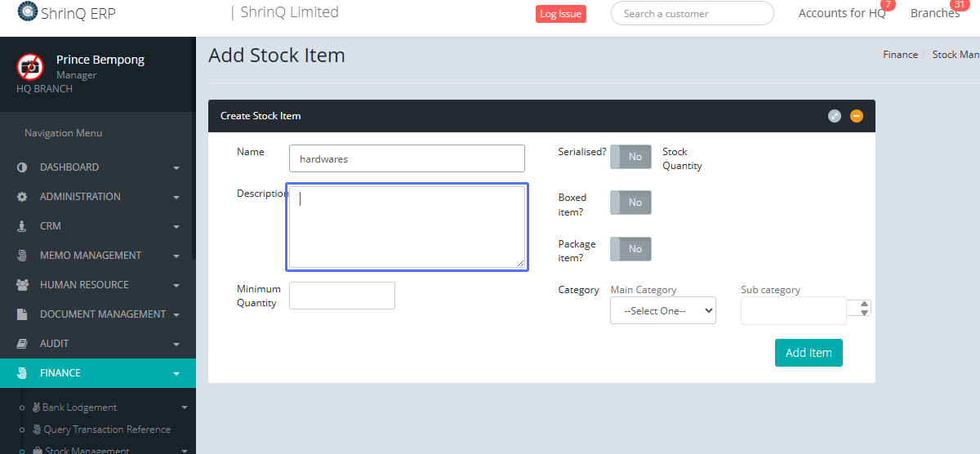Expand the Bank Lodgement submenu arrow

pyautogui.click(x=185, y=407)
